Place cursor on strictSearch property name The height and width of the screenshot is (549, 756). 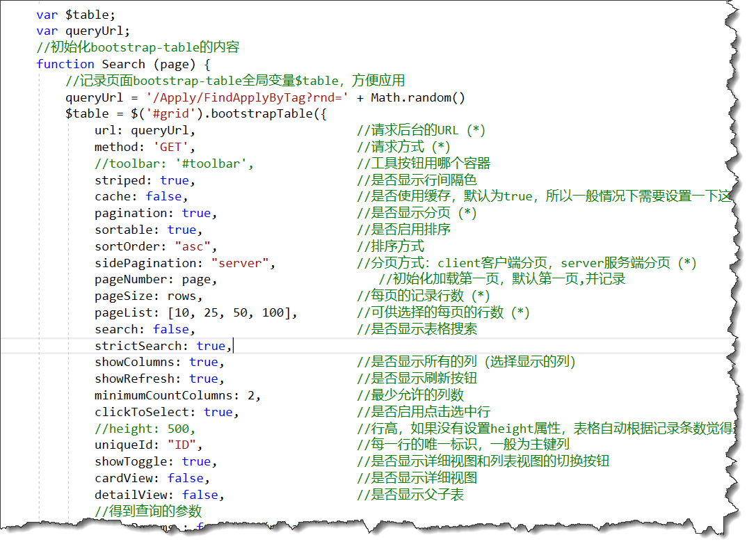coord(141,346)
